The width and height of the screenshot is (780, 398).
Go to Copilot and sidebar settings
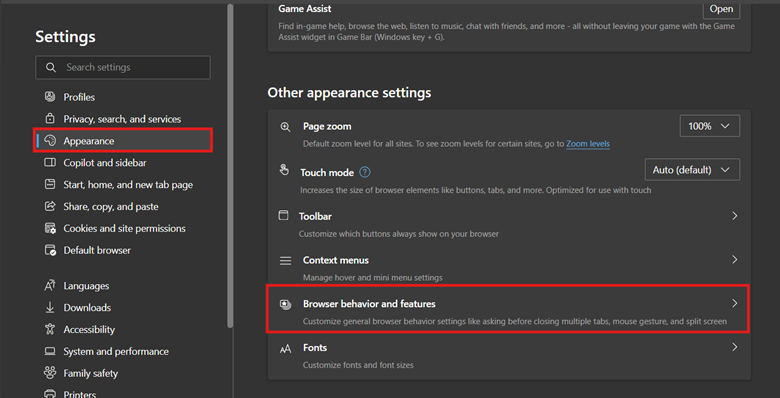click(x=123, y=163)
